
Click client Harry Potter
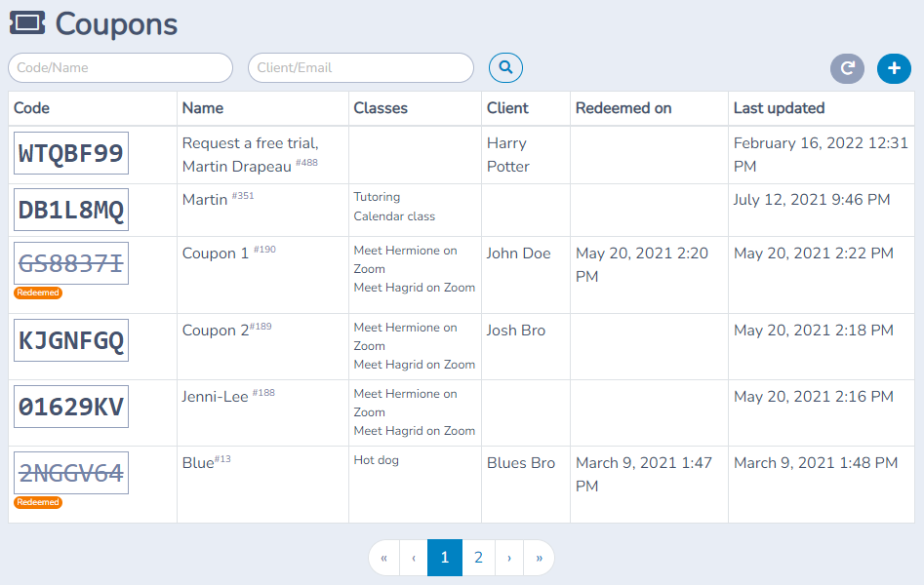[x=508, y=155]
